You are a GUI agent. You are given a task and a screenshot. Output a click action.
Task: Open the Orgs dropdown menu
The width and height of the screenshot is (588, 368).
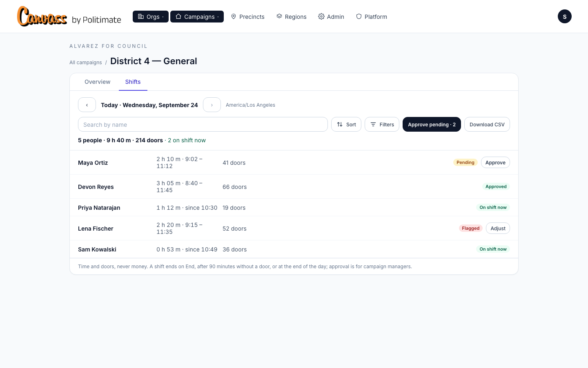point(151,17)
